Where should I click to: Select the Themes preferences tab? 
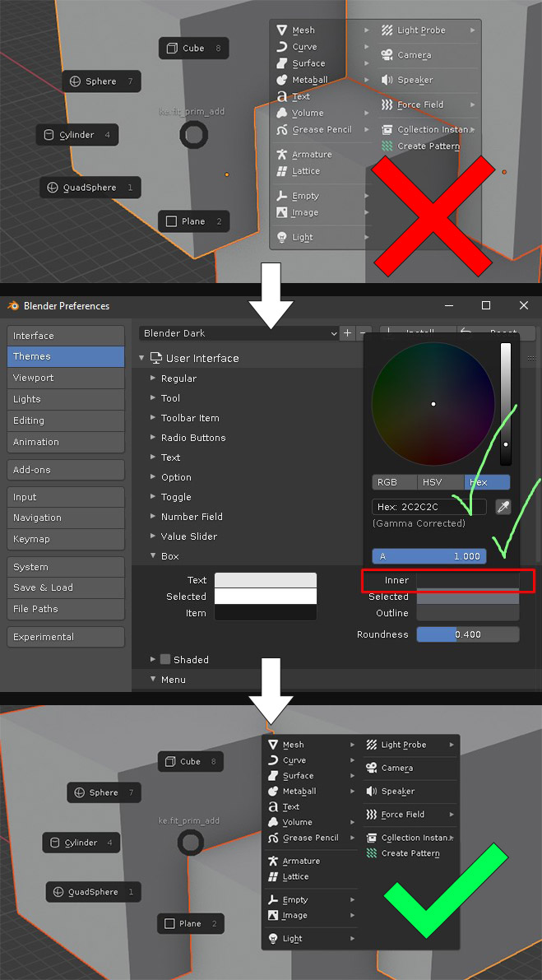[x=66, y=356]
